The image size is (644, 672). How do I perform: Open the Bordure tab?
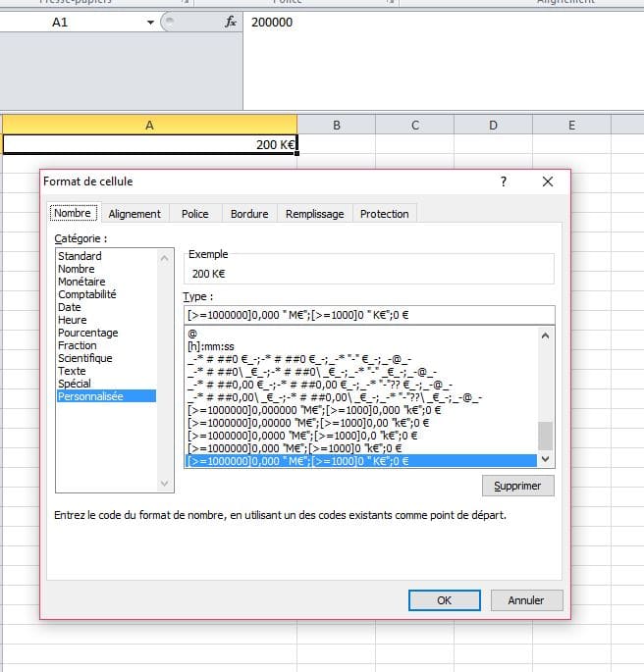tap(249, 214)
